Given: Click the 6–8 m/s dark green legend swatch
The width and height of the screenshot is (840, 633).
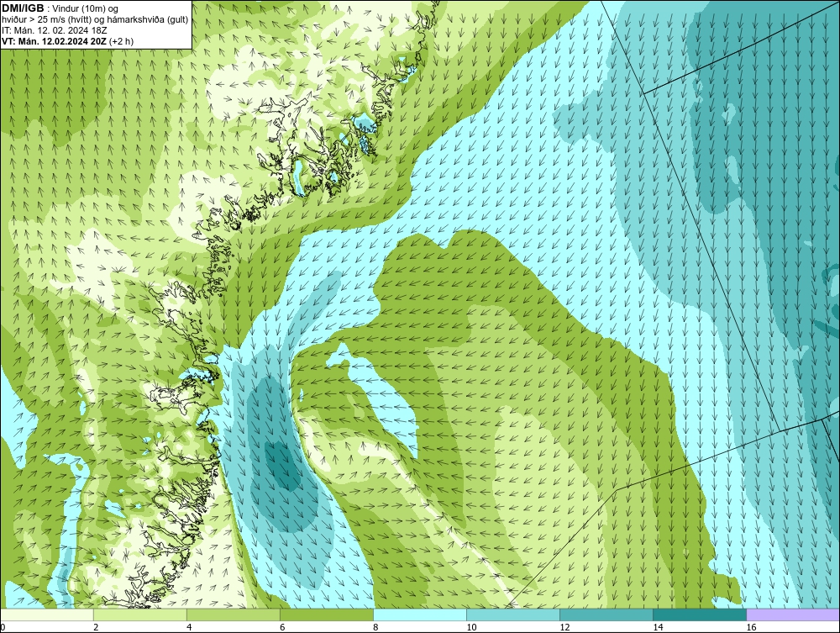Looking at the screenshot, I should 327,615.
